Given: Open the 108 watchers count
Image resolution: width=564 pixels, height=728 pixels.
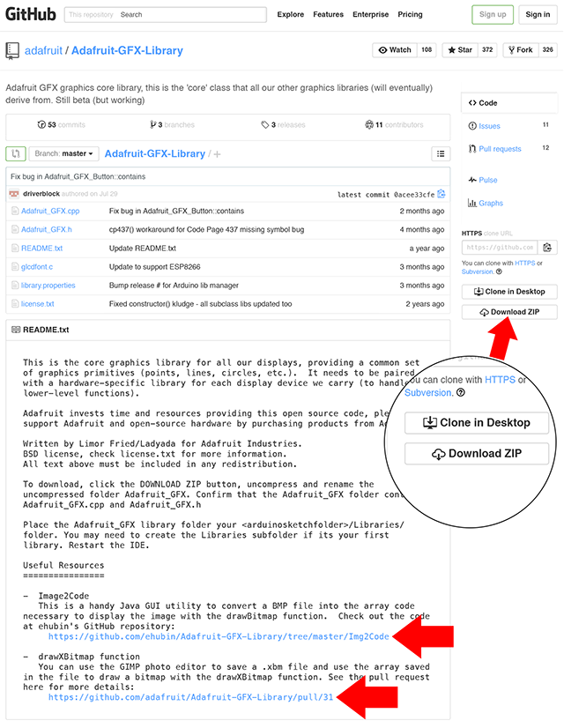Looking at the screenshot, I should tap(427, 50).
